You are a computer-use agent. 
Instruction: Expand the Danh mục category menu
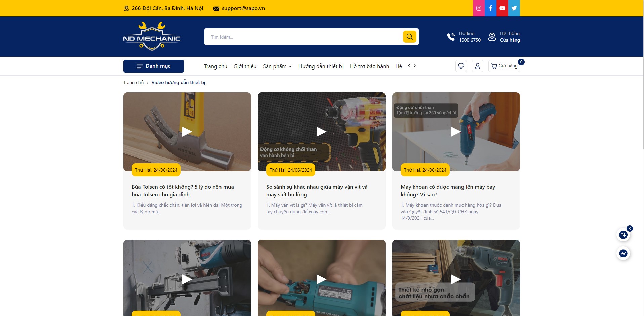click(154, 66)
